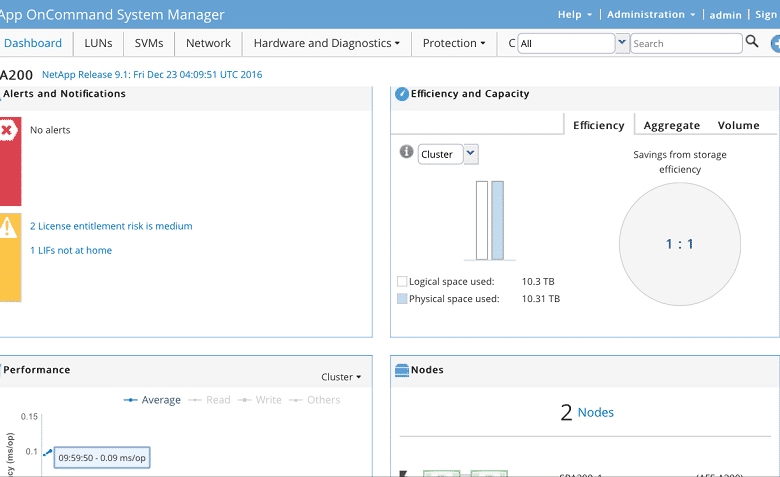Click the Savings from storage efficiency label
Viewport: 780px width, 477px height.
[x=680, y=162]
